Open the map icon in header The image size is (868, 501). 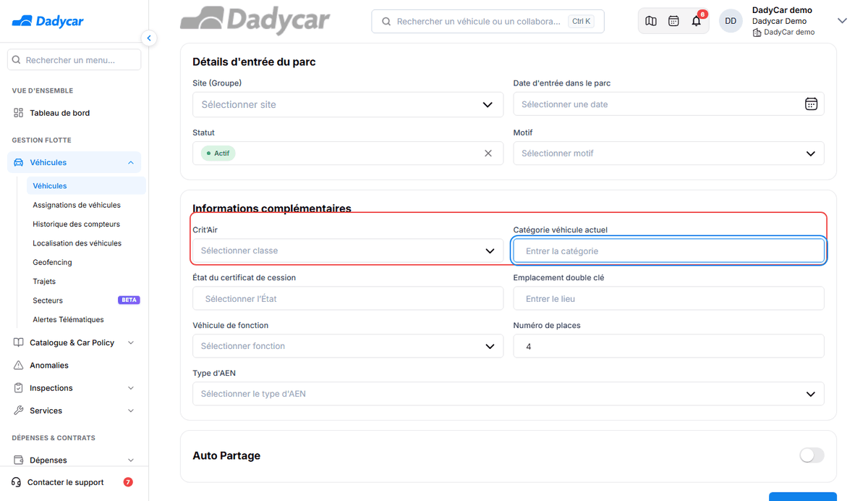coord(651,21)
